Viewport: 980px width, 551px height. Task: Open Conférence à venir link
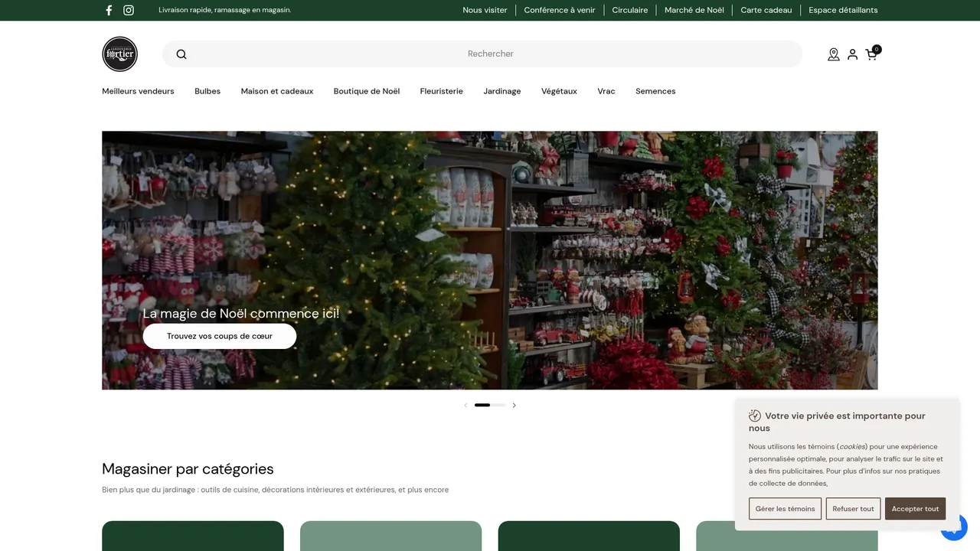(560, 10)
